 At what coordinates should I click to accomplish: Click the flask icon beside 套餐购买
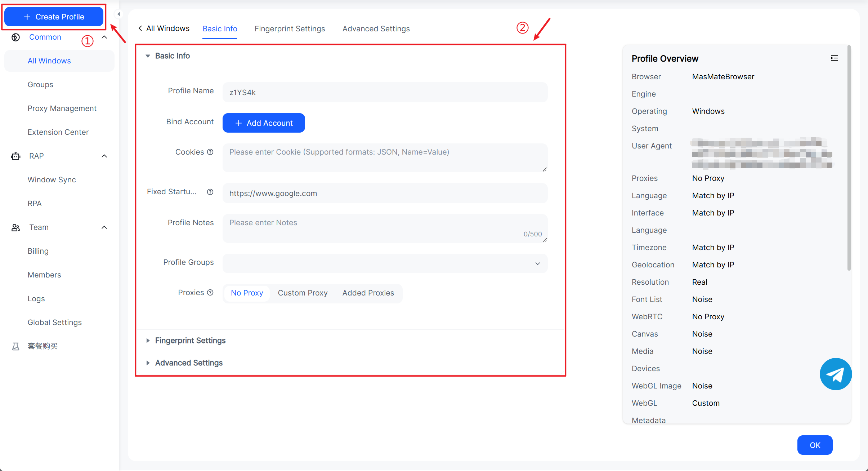point(15,346)
